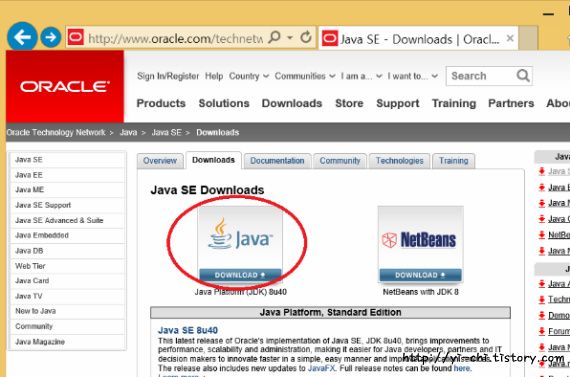The height and width of the screenshot is (377, 570).
Task: Close the Java SE Downloads browser tab
Action: [510, 38]
